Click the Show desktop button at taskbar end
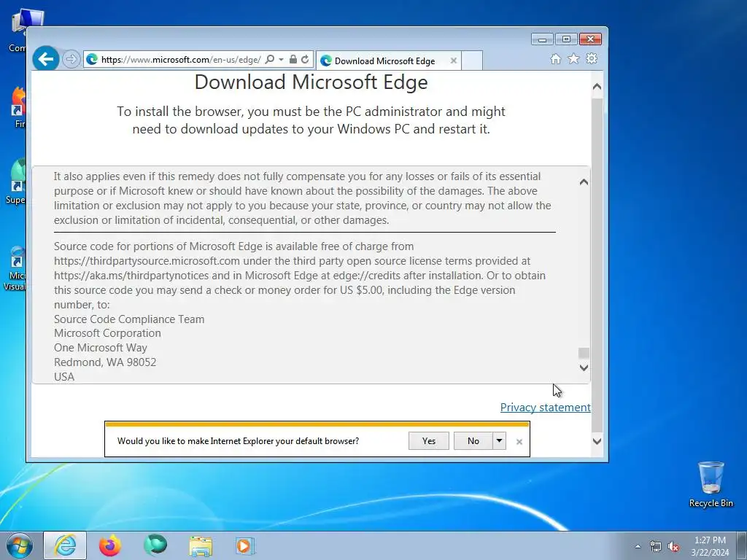The height and width of the screenshot is (560, 747). [742, 545]
